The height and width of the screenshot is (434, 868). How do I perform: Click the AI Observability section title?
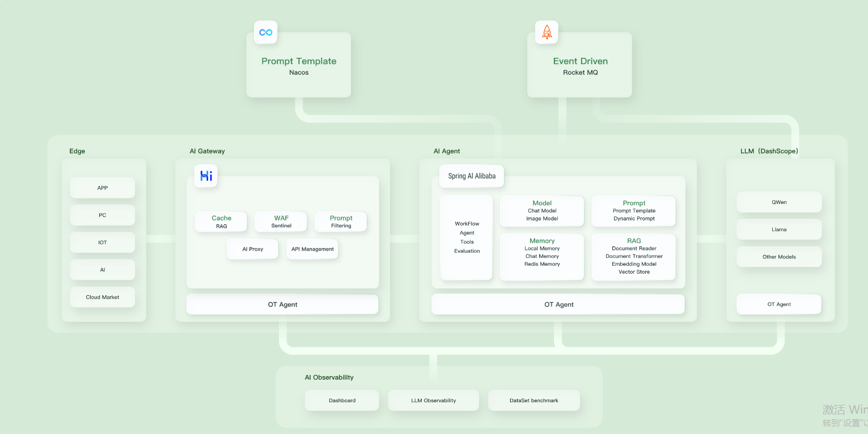(329, 377)
